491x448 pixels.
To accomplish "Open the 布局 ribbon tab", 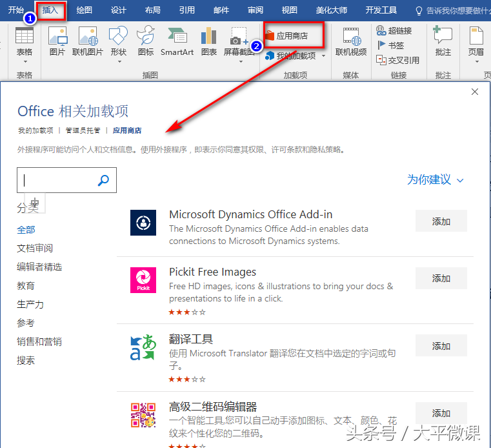I will pos(153,10).
